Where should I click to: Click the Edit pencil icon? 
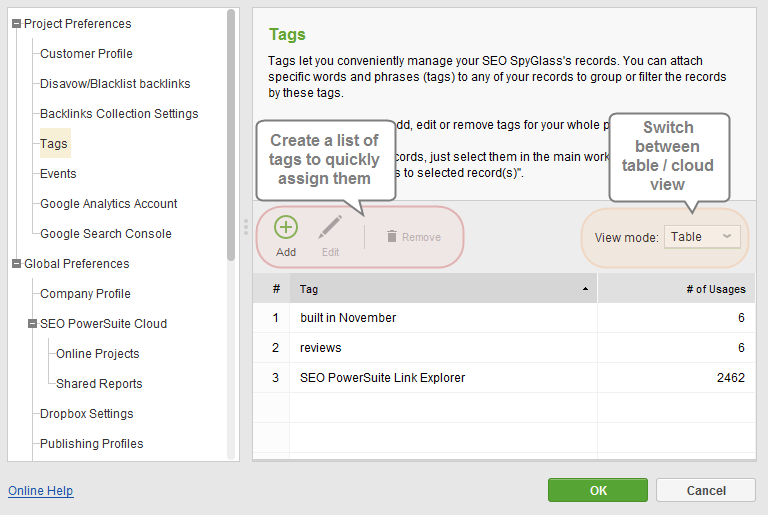tap(330, 228)
